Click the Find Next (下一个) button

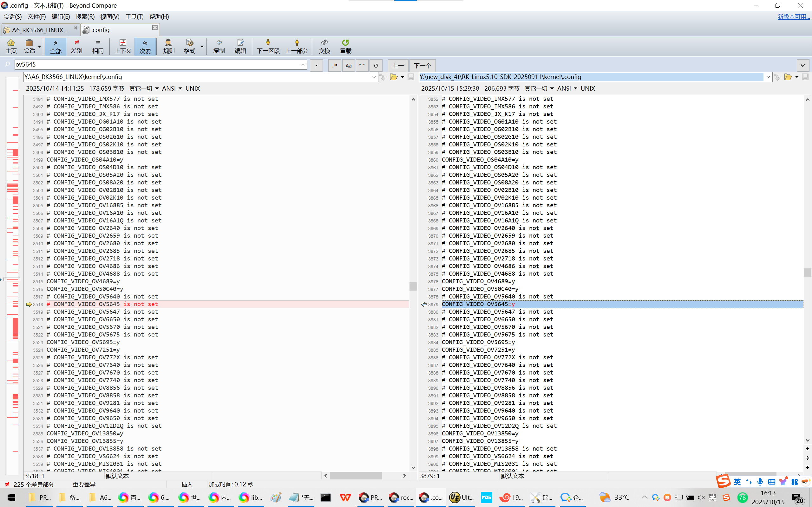[422, 65]
